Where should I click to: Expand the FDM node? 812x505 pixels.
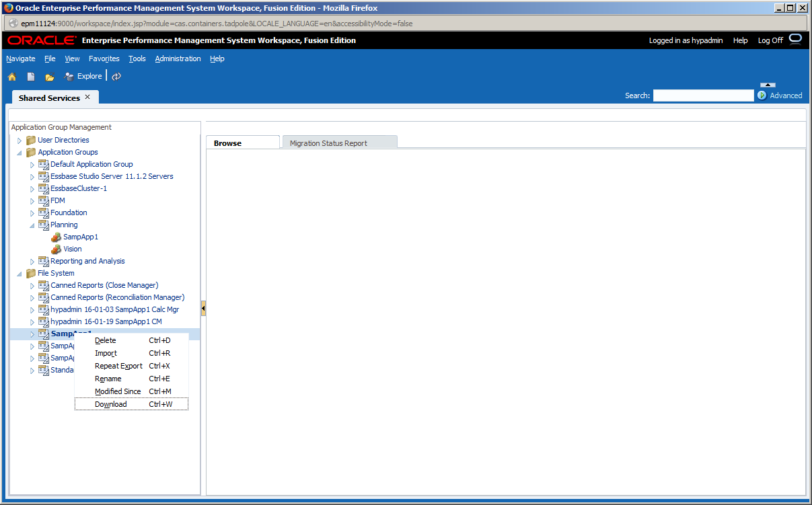click(x=32, y=201)
